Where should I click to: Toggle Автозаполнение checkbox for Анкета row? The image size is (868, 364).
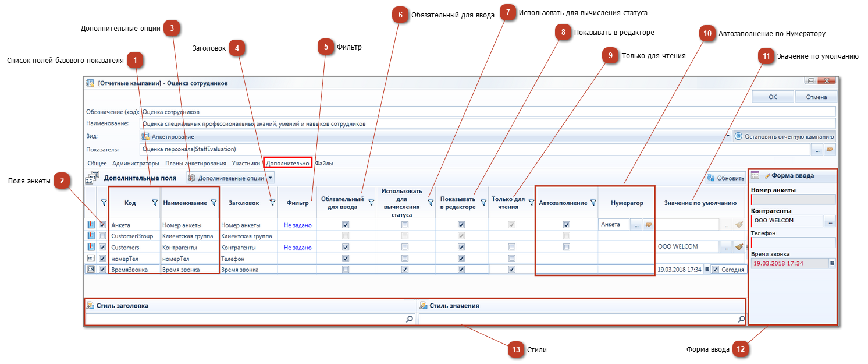(567, 225)
